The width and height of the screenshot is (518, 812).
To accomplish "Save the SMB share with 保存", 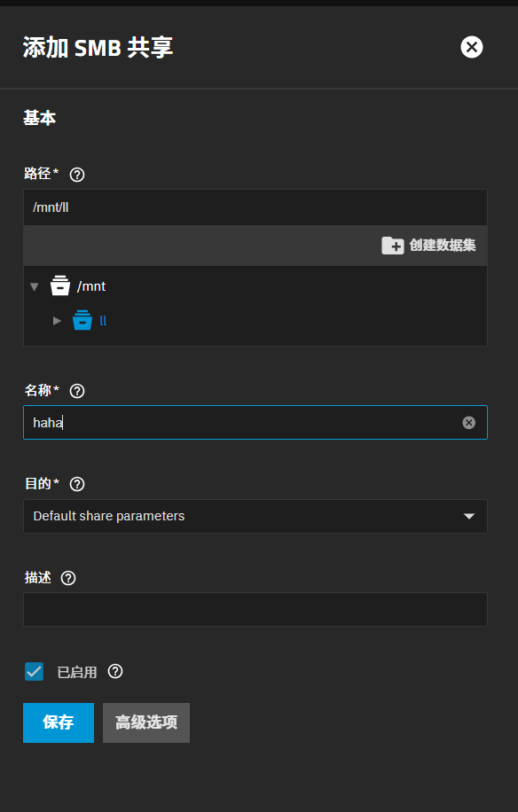I will point(59,722).
